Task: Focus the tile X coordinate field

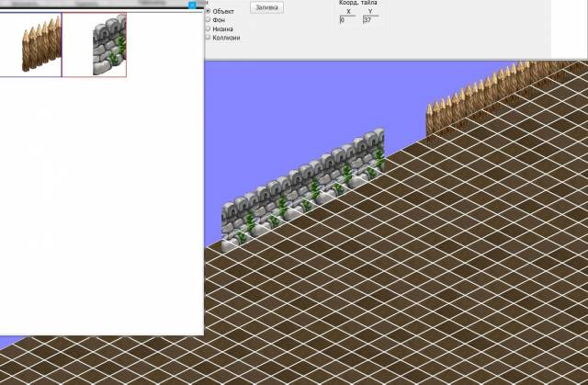Action: (347, 20)
